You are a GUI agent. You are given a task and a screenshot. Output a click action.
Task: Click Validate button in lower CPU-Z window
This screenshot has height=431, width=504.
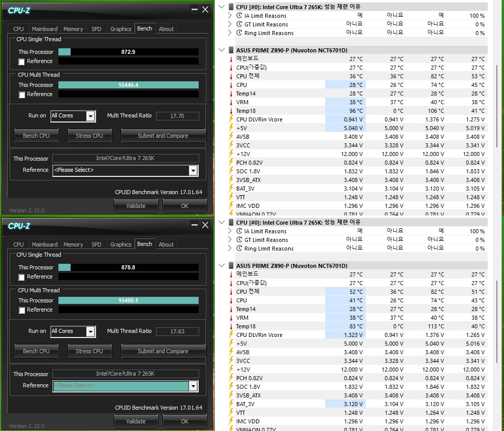point(136,421)
